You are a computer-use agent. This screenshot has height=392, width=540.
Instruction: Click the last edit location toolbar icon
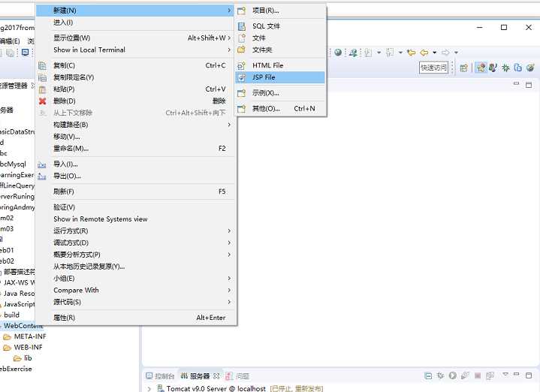(x=411, y=53)
